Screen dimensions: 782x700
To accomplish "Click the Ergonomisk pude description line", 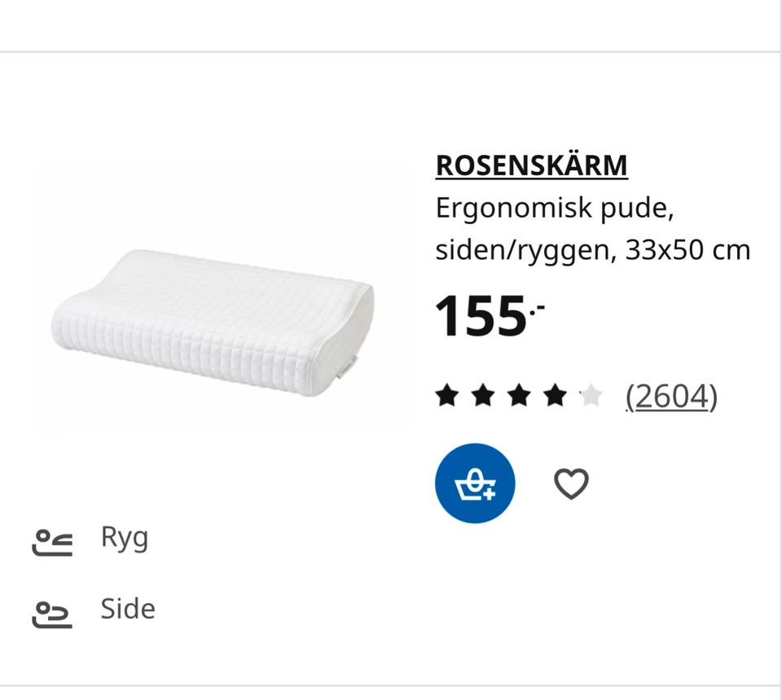I will coord(555,209).
